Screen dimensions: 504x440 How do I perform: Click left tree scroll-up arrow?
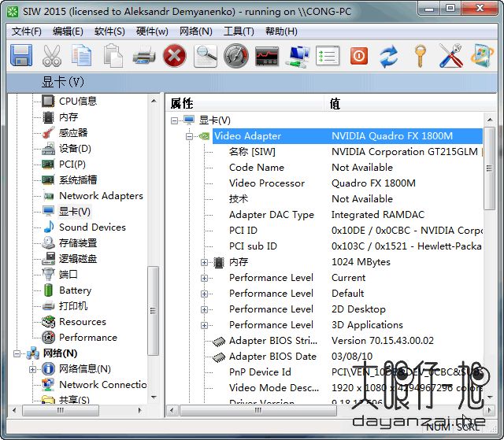(x=154, y=101)
